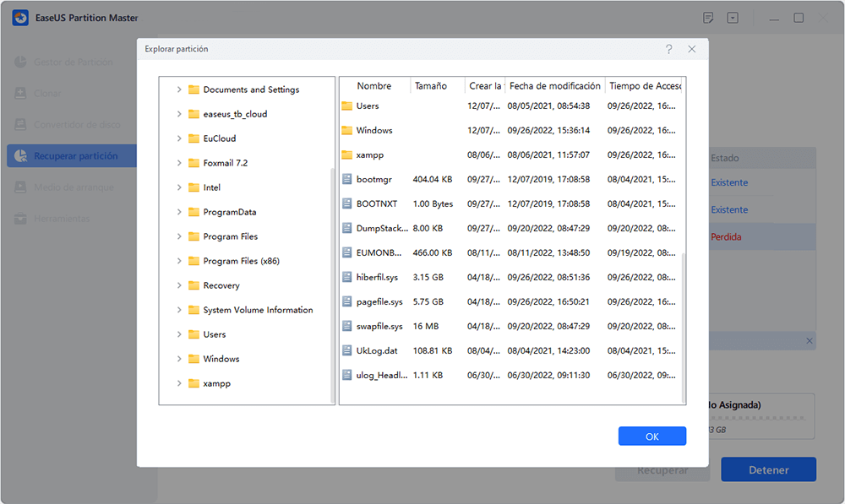Click the Gestor de Partición sidebar icon

click(20, 62)
